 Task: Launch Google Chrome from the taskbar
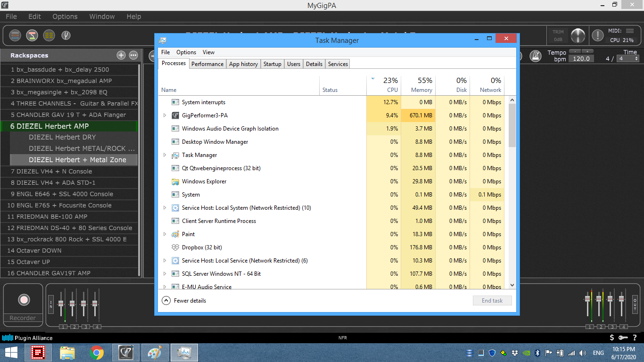coord(97,353)
